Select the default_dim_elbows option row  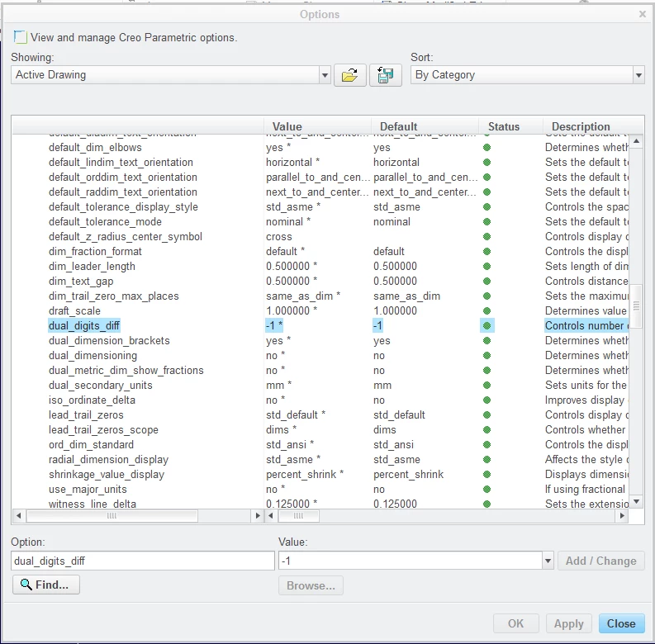[95, 148]
